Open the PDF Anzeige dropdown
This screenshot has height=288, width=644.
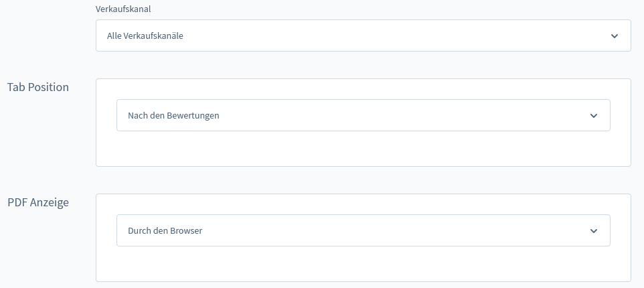[x=364, y=230]
